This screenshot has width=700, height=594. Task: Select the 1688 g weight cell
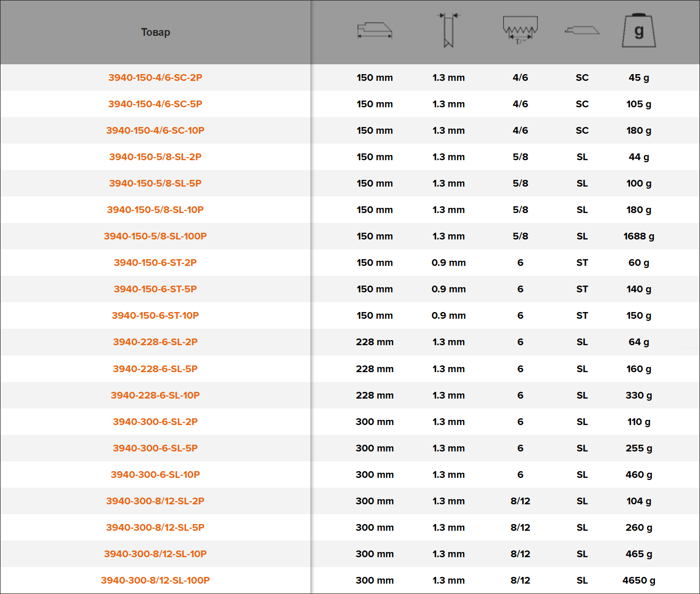(x=639, y=236)
